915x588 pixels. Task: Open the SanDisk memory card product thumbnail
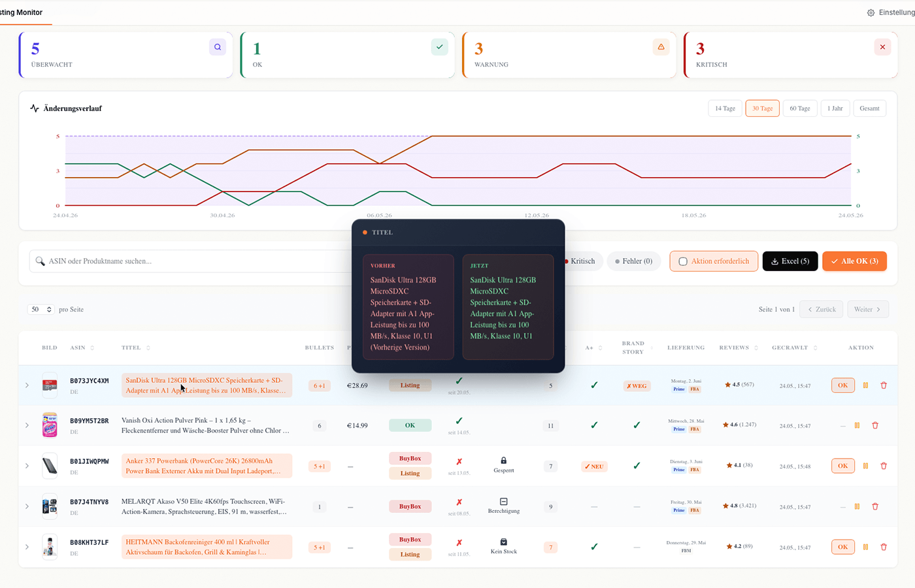pos(50,385)
